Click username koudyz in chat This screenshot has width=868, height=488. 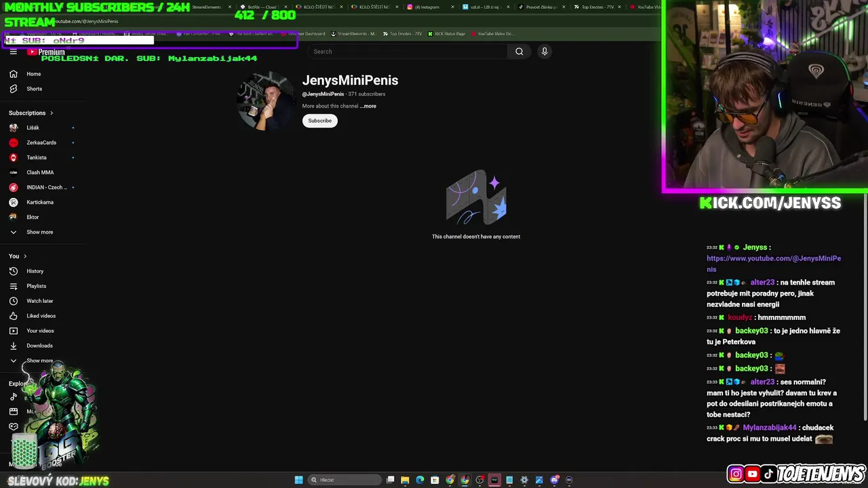tap(740, 317)
